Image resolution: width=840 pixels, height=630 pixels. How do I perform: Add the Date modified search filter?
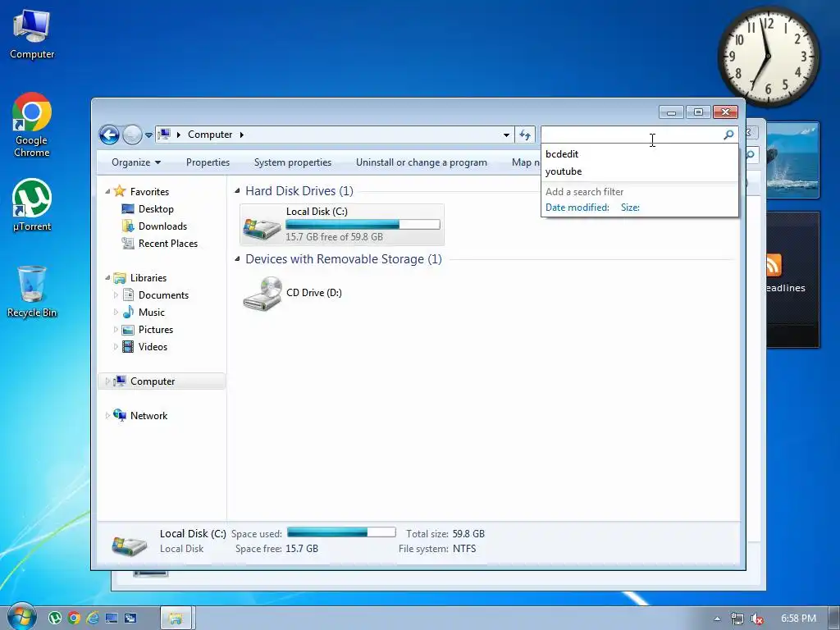577,208
